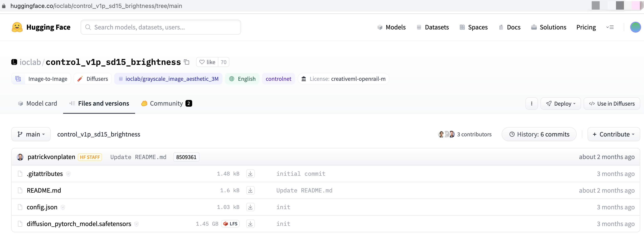Like the model with heart button

pos(207,62)
